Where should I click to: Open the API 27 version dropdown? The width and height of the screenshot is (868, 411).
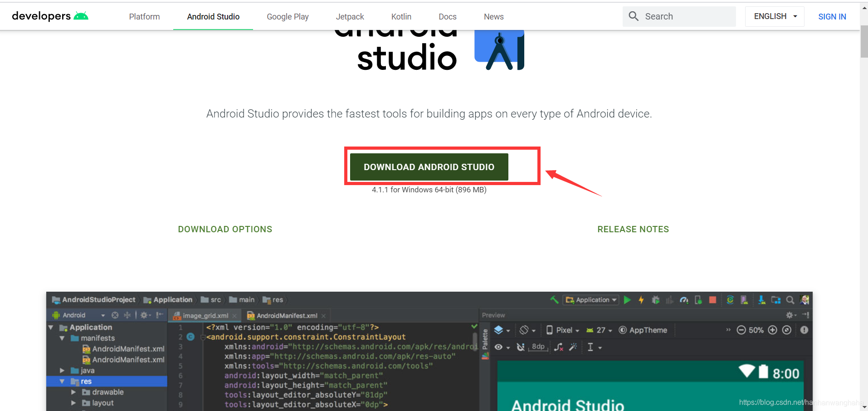pos(600,330)
